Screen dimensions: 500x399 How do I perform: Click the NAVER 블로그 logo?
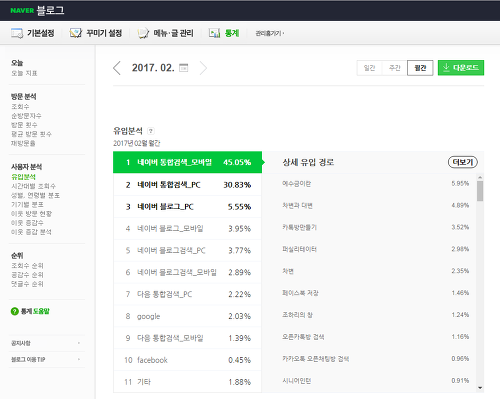click(x=37, y=10)
